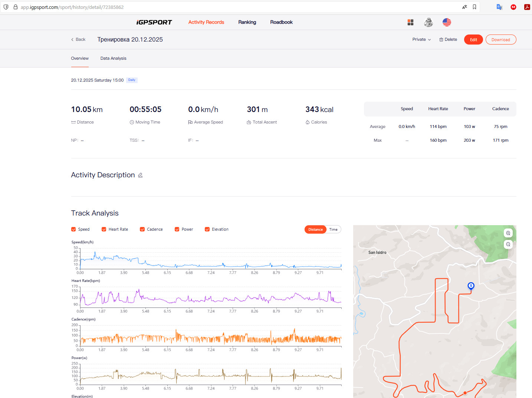Bookmark this page in the address bar

(x=474, y=7)
